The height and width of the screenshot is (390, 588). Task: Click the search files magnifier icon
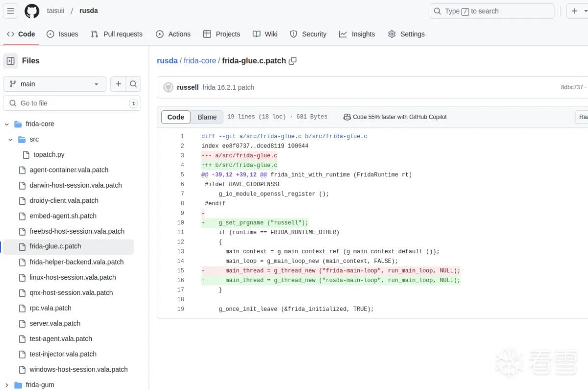click(133, 84)
